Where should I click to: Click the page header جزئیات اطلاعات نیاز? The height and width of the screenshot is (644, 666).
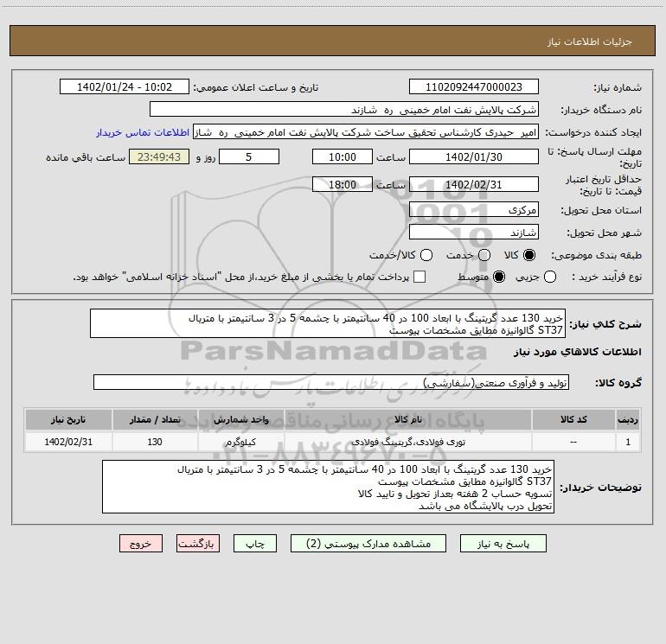[589, 41]
